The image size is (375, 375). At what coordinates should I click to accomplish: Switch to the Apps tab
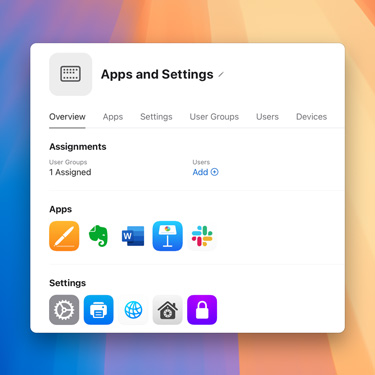tap(113, 117)
